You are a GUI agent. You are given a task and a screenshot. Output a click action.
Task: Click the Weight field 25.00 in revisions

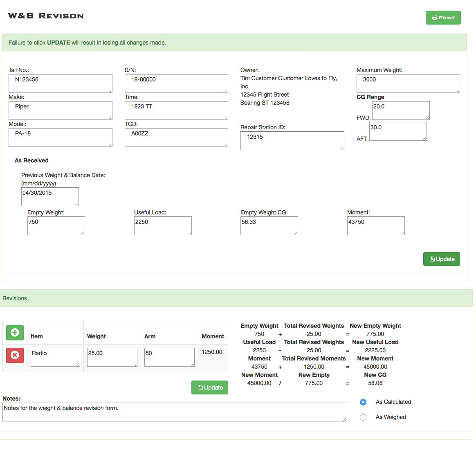[112, 357]
